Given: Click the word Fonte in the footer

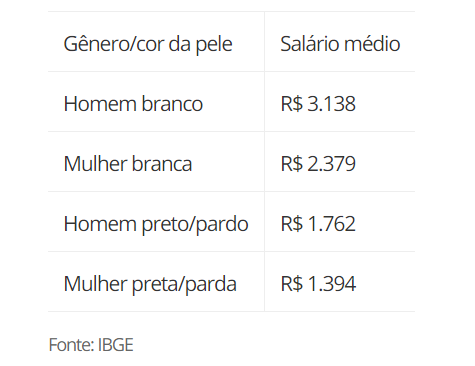Looking at the screenshot, I should (72, 345).
